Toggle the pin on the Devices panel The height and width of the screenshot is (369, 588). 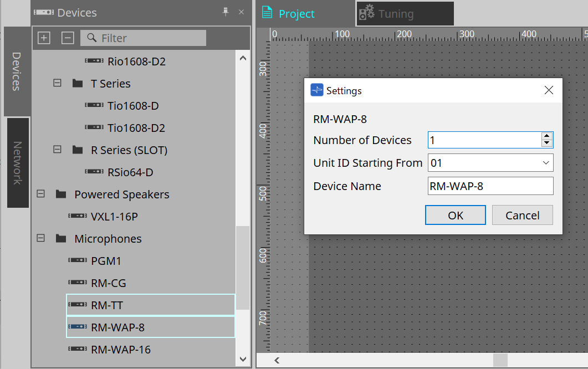tap(227, 12)
